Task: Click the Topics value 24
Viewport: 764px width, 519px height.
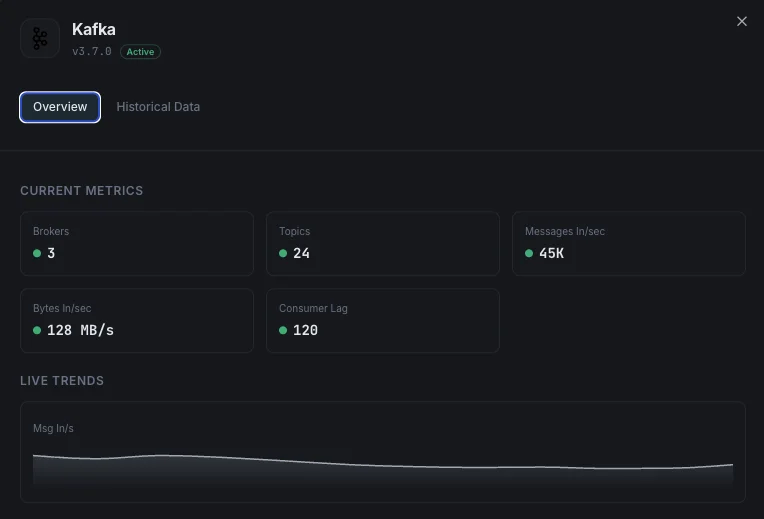Action: click(301, 253)
